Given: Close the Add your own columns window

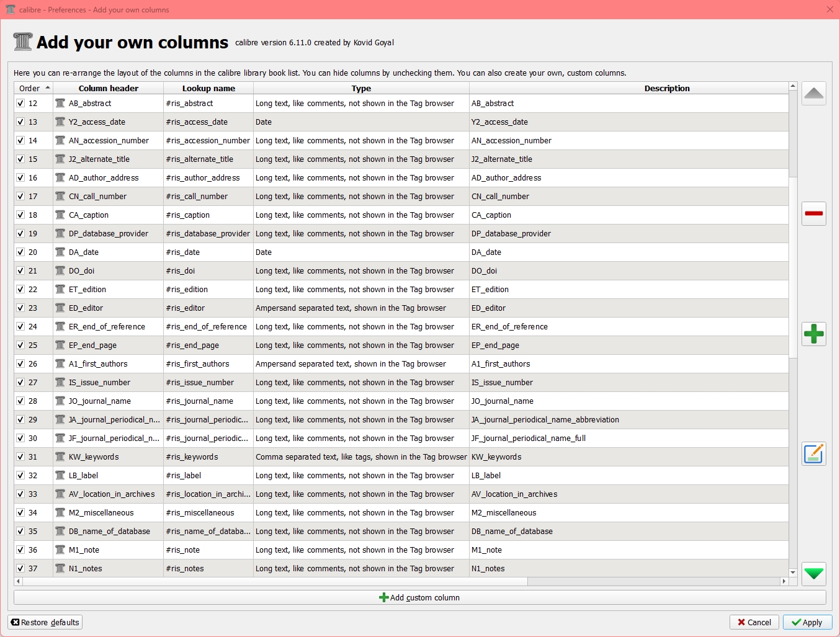Looking at the screenshot, I should pos(830,9).
